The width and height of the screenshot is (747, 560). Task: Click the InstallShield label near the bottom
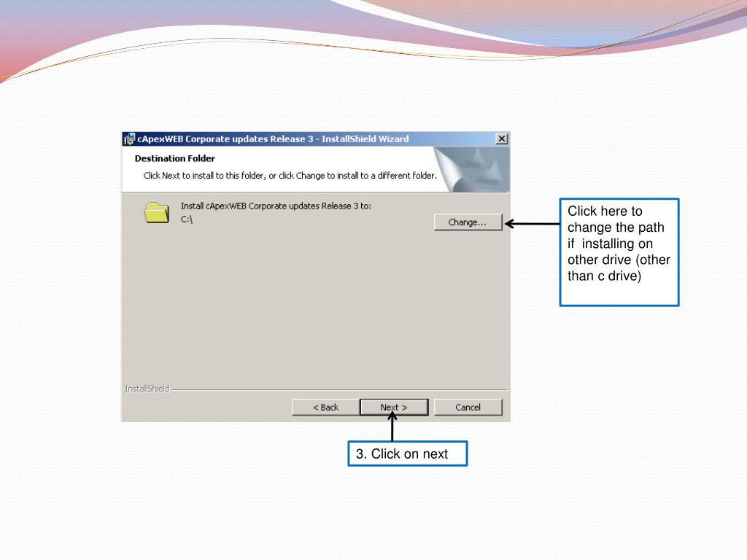147,389
